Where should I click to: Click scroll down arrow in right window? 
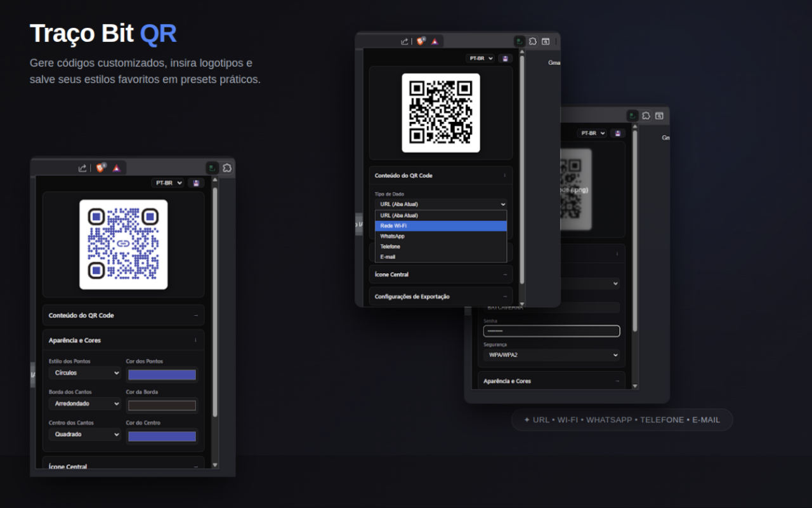[x=635, y=386]
